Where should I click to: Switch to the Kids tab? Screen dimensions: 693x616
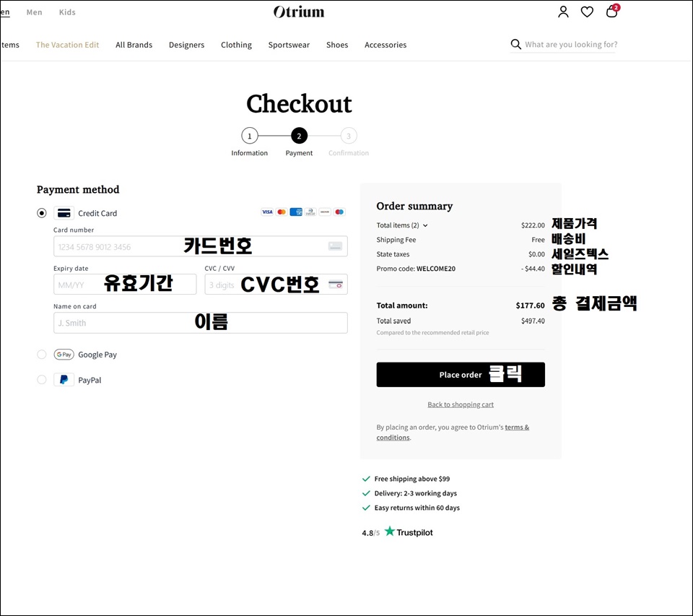click(x=67, y=12)
